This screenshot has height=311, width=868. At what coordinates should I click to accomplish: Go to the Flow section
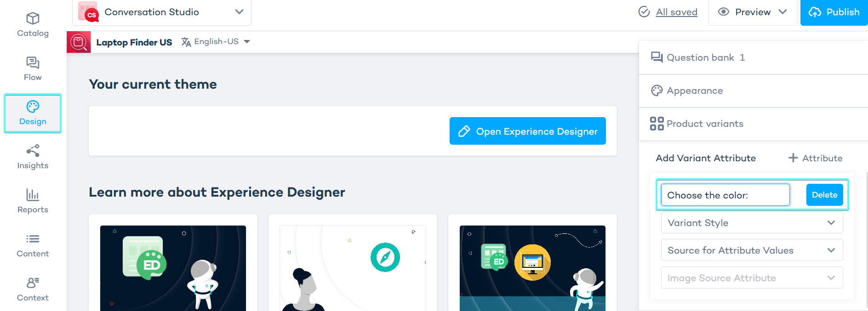33,69
